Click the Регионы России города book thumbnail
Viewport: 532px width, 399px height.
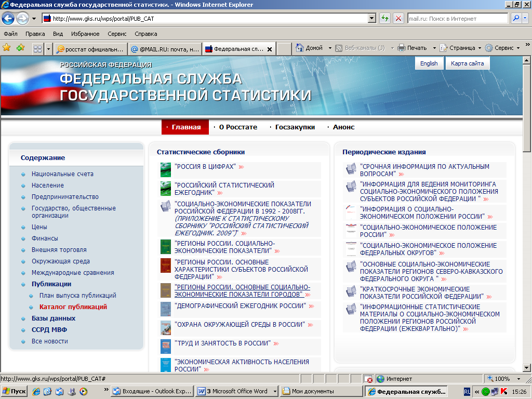point(166,291)
